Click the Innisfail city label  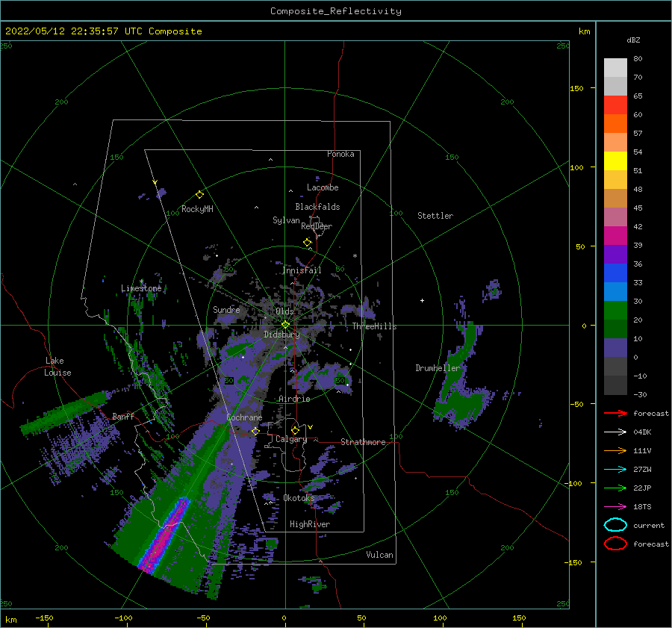click(302, 270)
